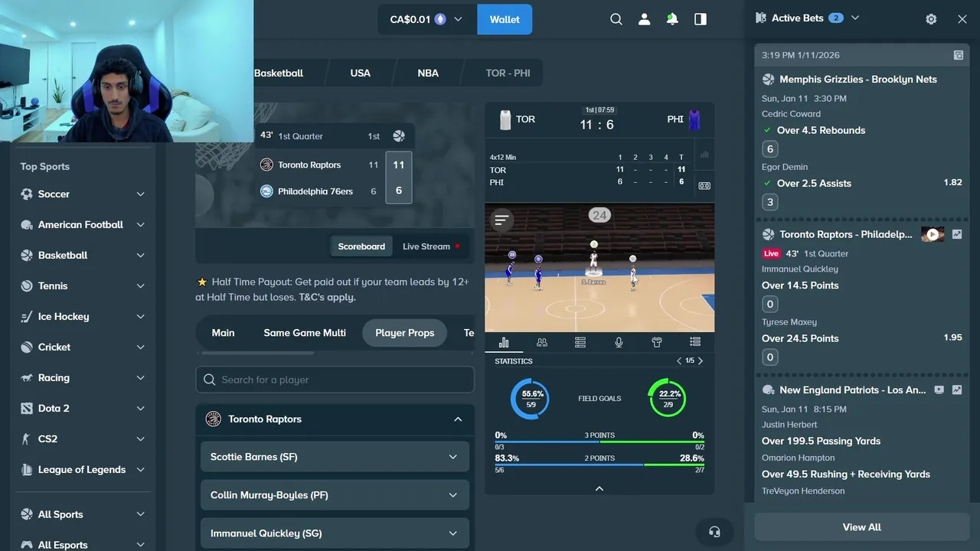The width and height of the screenshot is (980, 551).
Task: Open stats chart icon for Raptors - Philadelphia bet
Action: coord(957,234)
